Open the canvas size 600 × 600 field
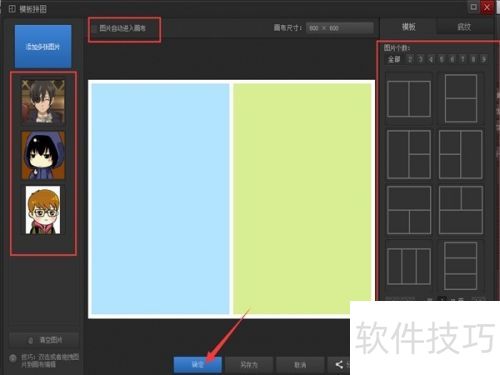Viewport: 500px width, 375px height. click(x=340, y=28)
